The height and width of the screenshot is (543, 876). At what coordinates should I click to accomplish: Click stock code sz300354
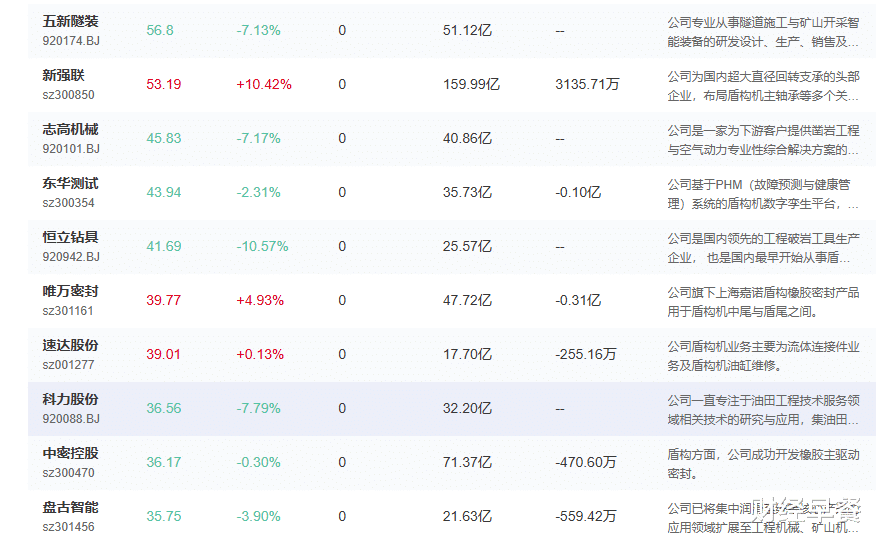[x=69, y=203]
